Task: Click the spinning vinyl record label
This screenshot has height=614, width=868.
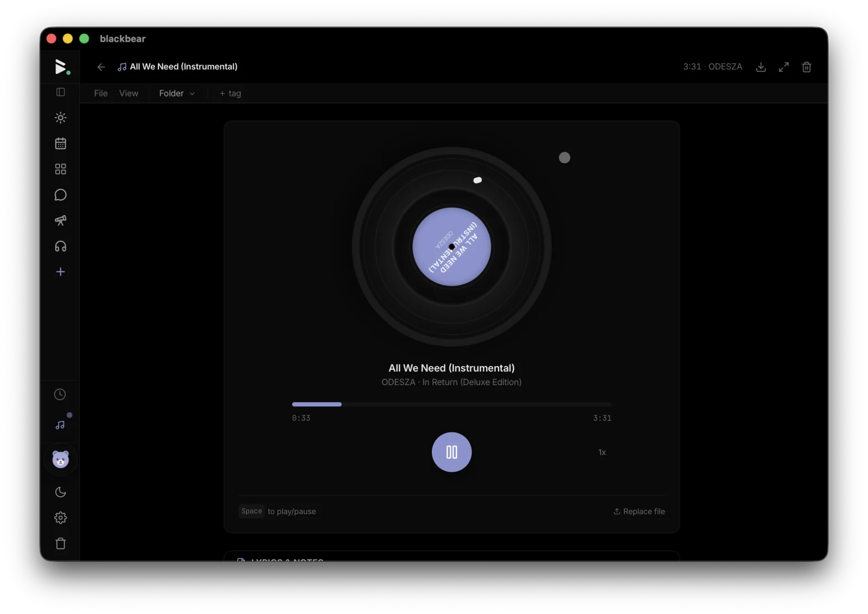Action: tap(452, 247)
